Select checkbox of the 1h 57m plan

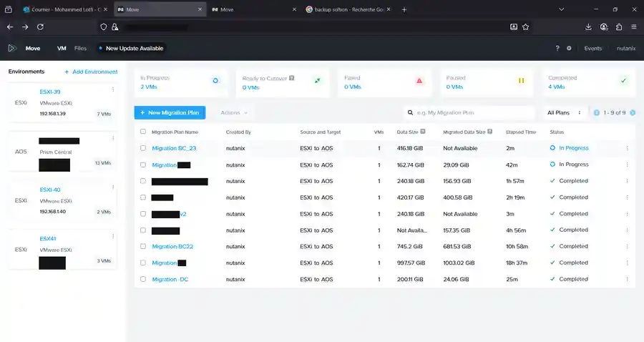point(143,181)
